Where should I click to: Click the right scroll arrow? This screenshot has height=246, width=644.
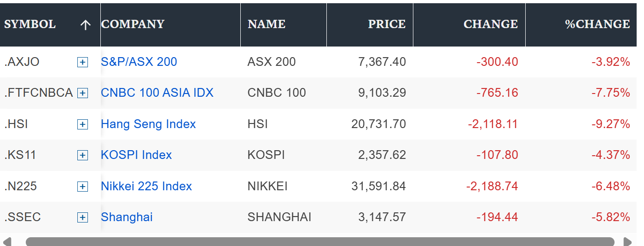(x=627, y=242)
